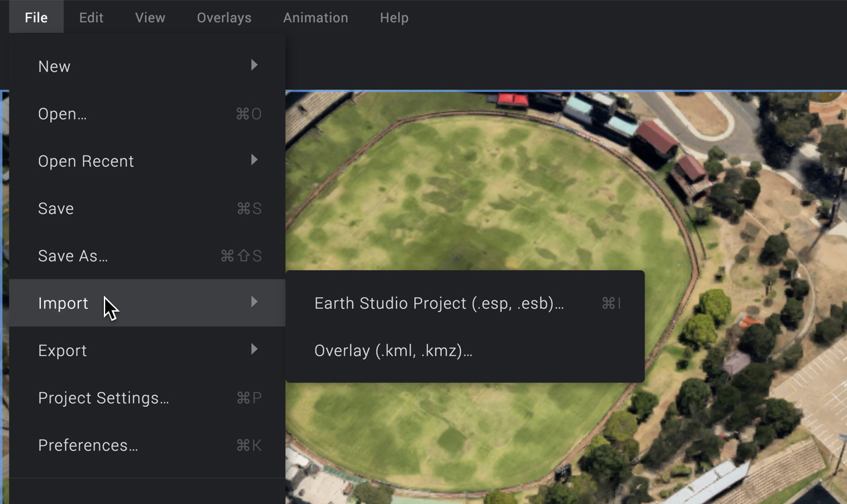Expand the Export submenu arrow
847x504 pixels.
[x=254, y=350]
